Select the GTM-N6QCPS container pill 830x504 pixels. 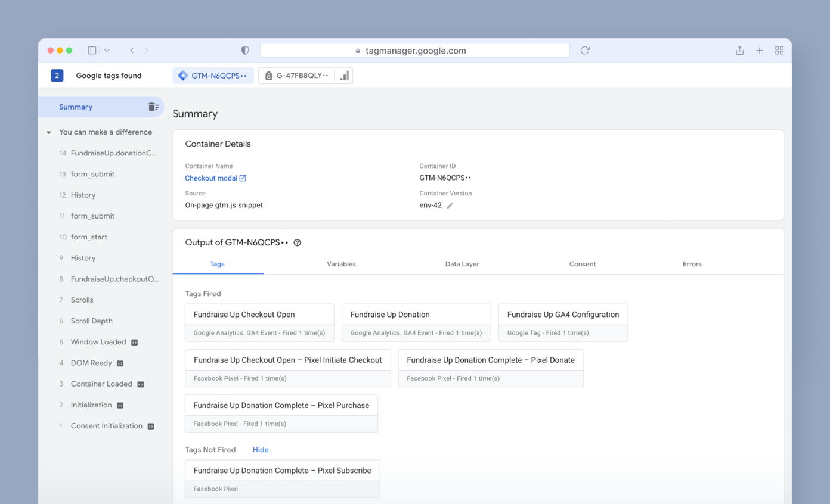[x=213, y=76]
